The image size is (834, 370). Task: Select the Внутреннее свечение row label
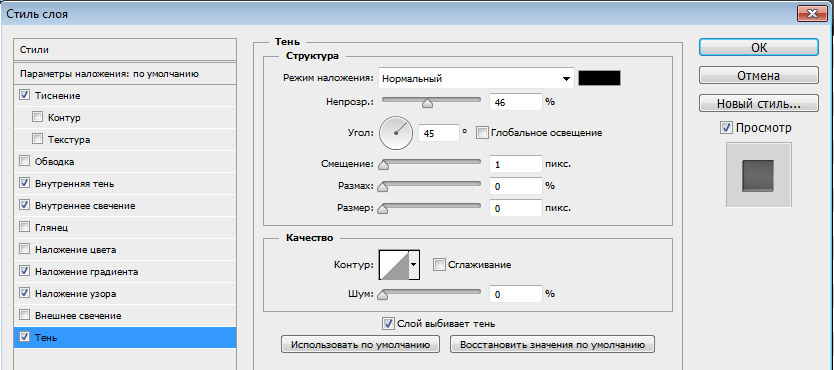85,206
